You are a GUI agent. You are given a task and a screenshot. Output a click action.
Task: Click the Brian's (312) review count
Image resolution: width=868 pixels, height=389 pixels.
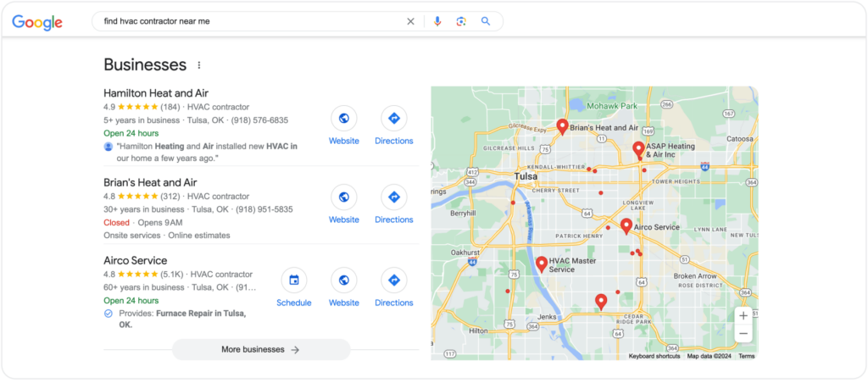coord(170,197)
